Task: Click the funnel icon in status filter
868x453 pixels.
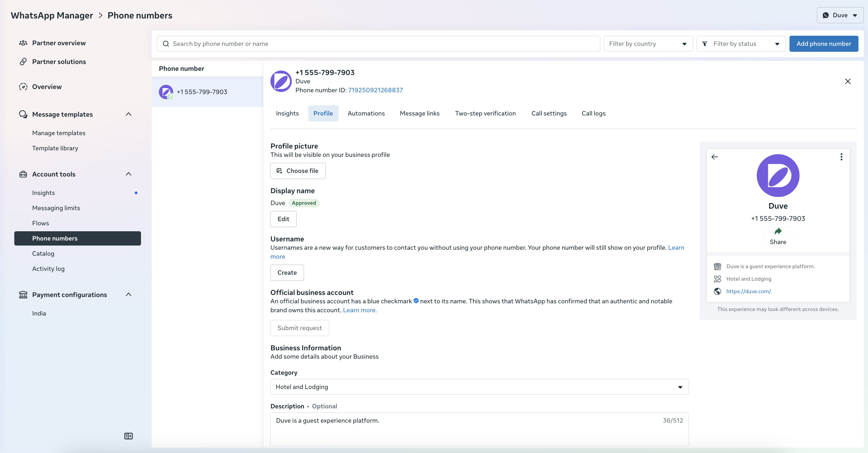Action: click(705, 44)
